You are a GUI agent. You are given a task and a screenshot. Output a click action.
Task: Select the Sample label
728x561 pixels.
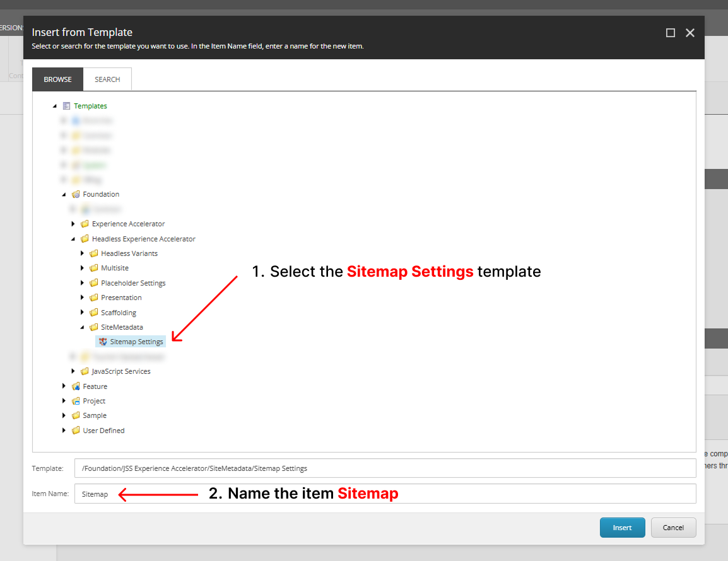(x=95, y=415)
